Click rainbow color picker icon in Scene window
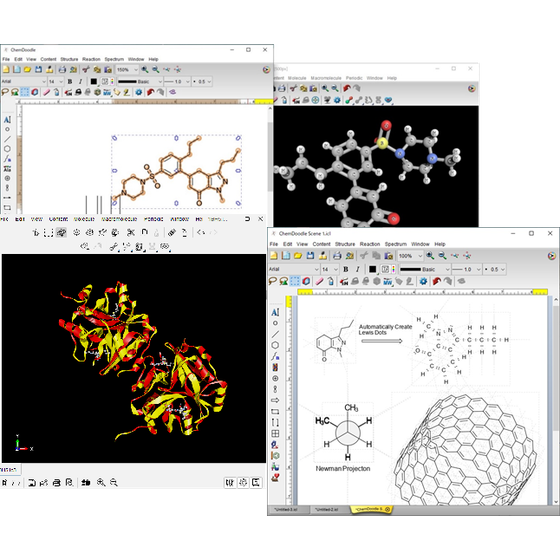 coord(393,269)
